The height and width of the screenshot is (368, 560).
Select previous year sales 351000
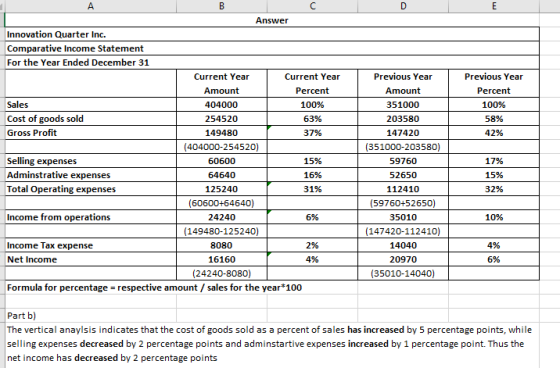point(403,104)
